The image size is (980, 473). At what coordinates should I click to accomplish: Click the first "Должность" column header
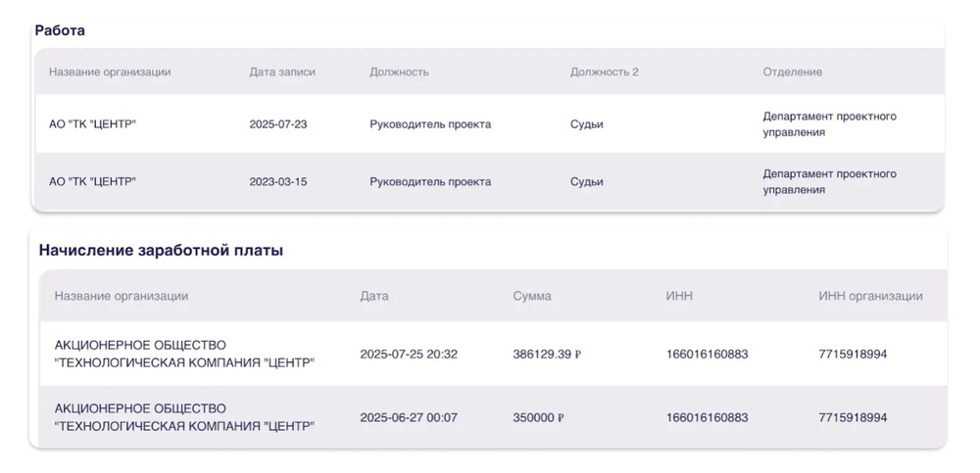coord(399,71)
